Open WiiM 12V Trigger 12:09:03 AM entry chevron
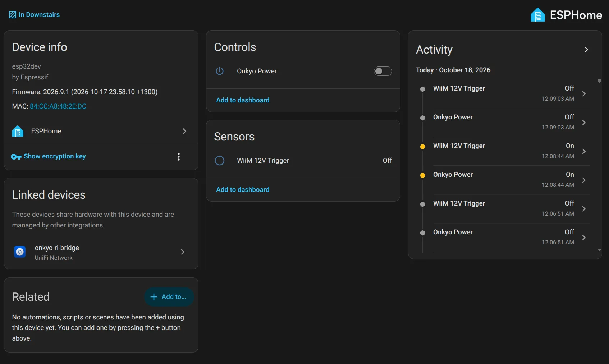This screenshot has height=364, width=609. click(x=584, y=94)
